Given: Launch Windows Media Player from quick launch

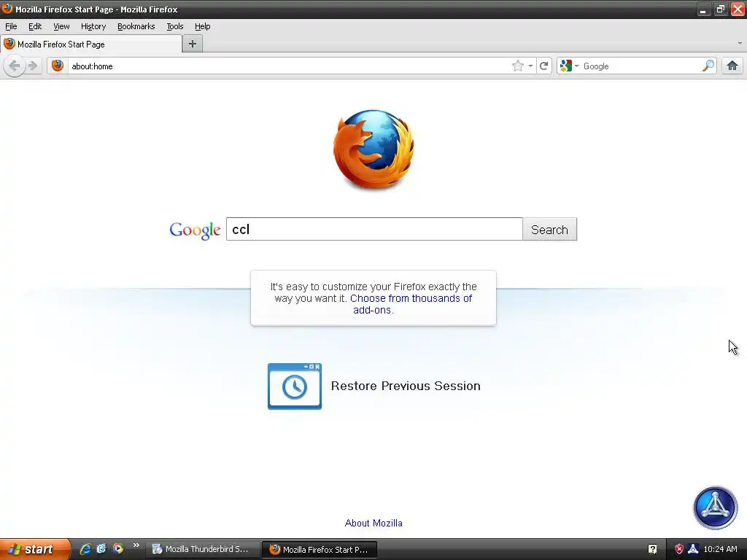Looking at the screenshot, I should [x=117, y=549].
